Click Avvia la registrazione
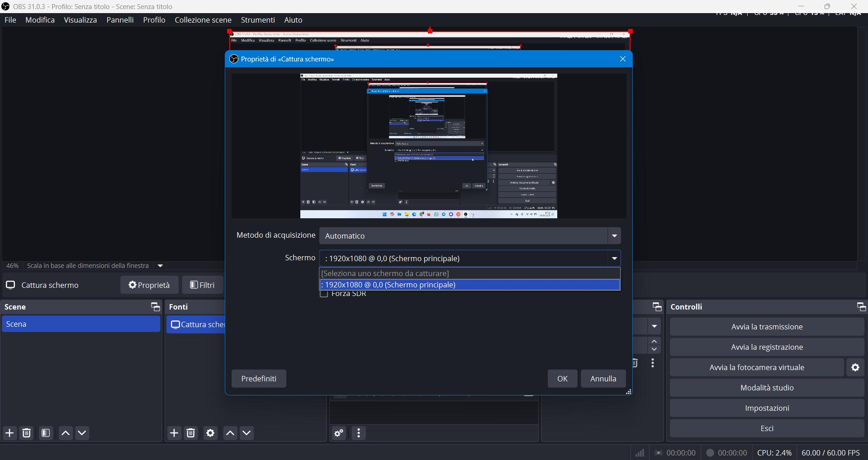The image size is (868, 460). (x=767, y=347)
